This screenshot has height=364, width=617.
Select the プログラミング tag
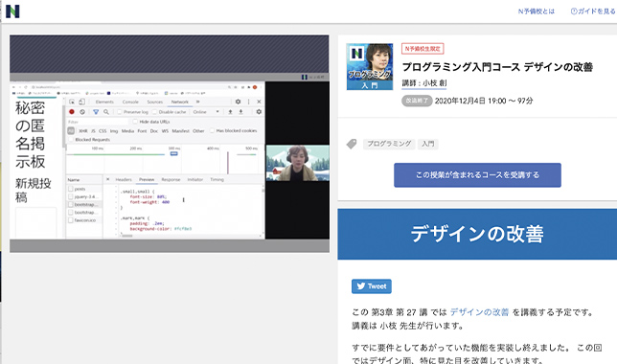point(389,144)
